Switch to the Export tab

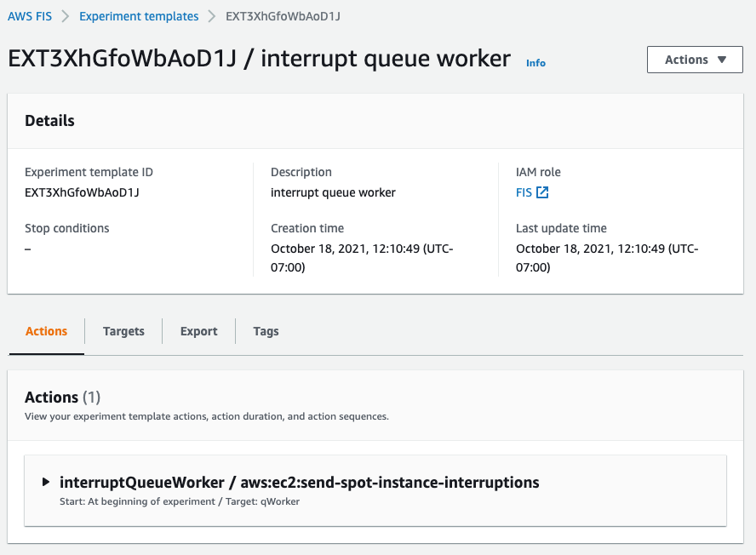point(198,331)
